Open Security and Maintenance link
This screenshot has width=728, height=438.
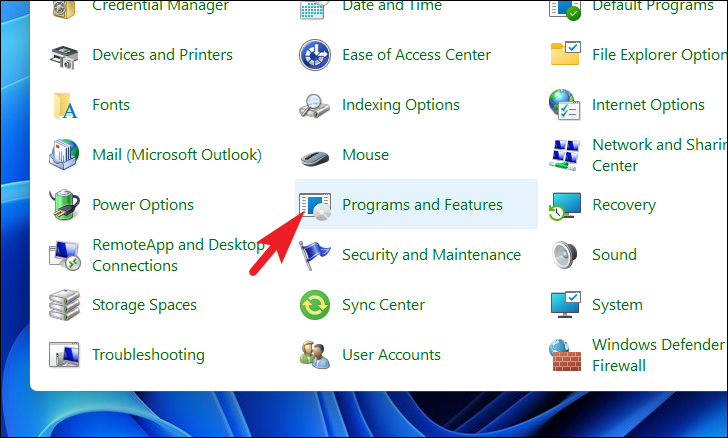[431, 255]
